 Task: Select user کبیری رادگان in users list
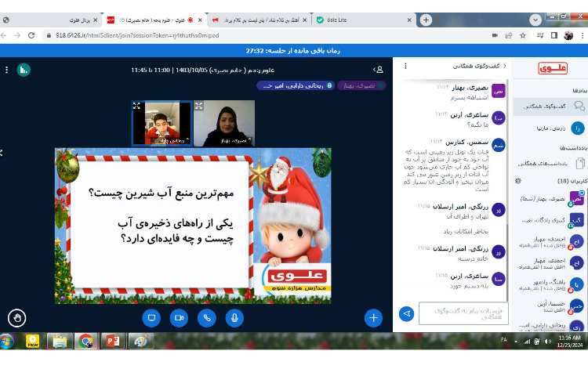550,220
